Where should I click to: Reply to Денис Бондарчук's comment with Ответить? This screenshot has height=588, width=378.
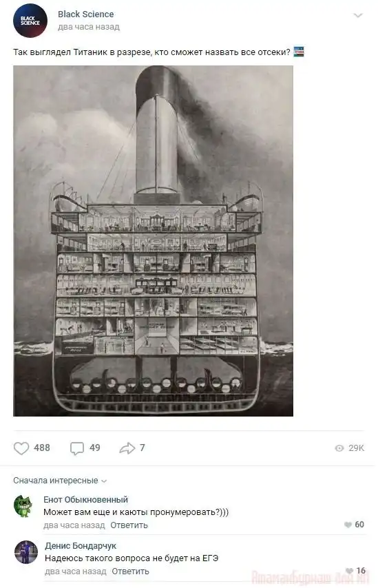131,571
